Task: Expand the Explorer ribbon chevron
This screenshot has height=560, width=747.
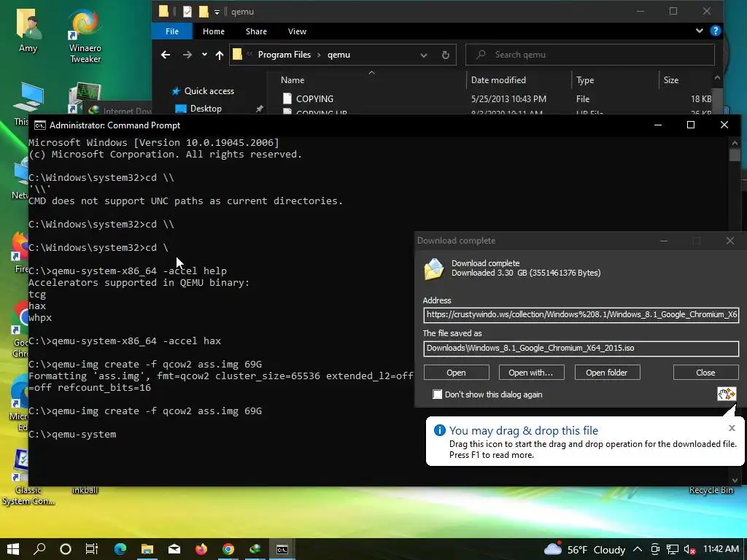Action: [x=699, y=31]
